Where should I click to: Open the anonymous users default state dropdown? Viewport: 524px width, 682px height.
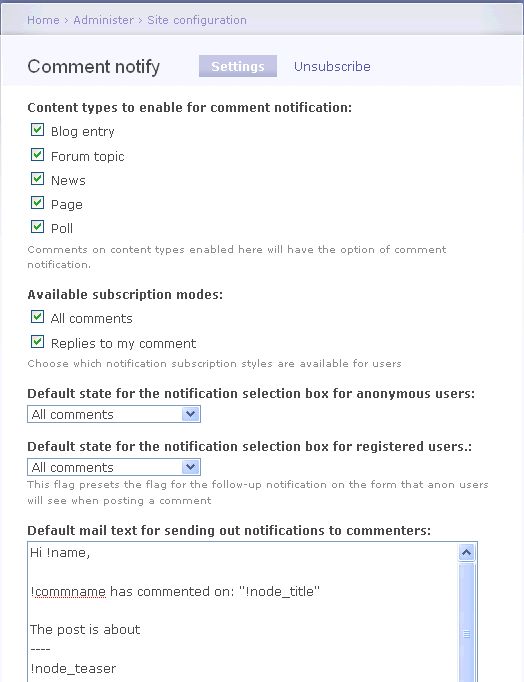coord(114,414)
